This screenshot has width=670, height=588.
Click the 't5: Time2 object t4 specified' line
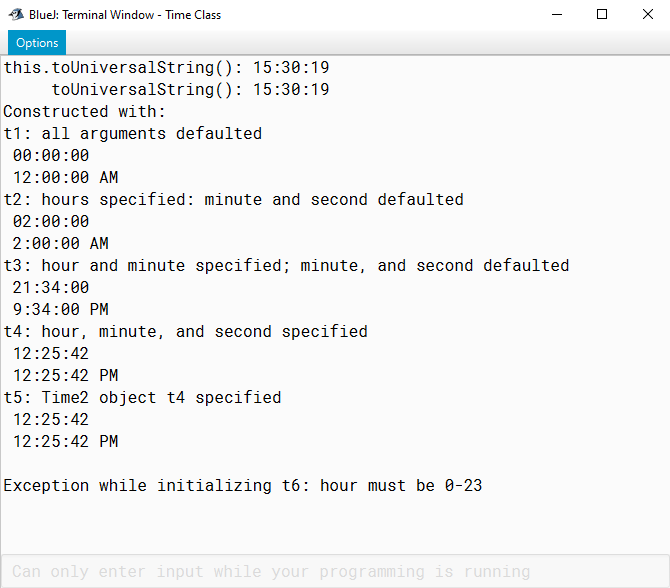[x=142, y=397]
